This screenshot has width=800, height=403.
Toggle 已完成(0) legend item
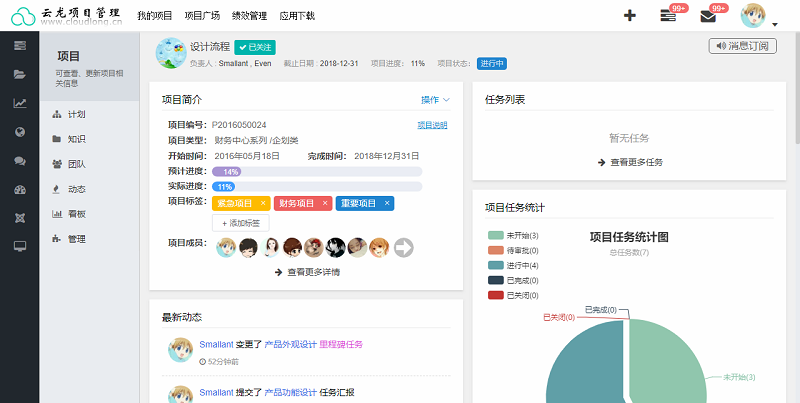point(513,281)
